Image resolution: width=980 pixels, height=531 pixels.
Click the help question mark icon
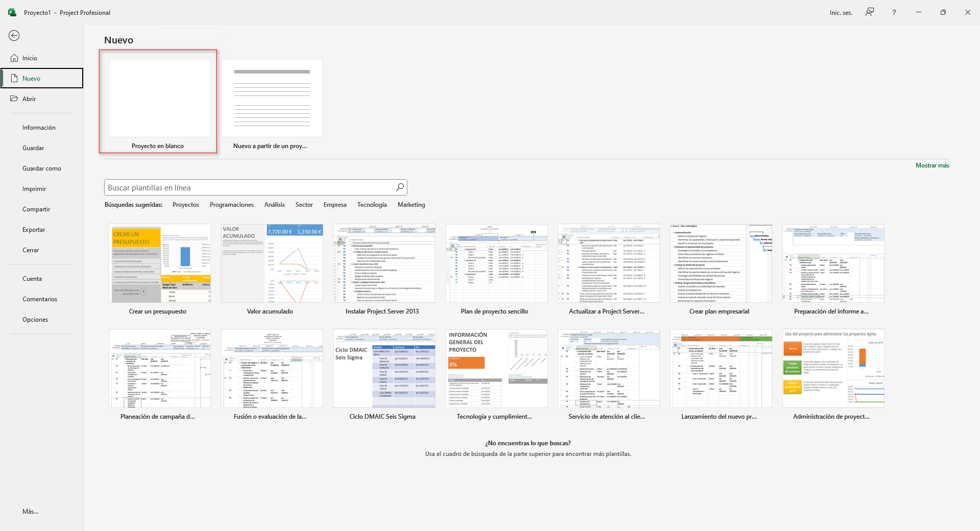894,12
